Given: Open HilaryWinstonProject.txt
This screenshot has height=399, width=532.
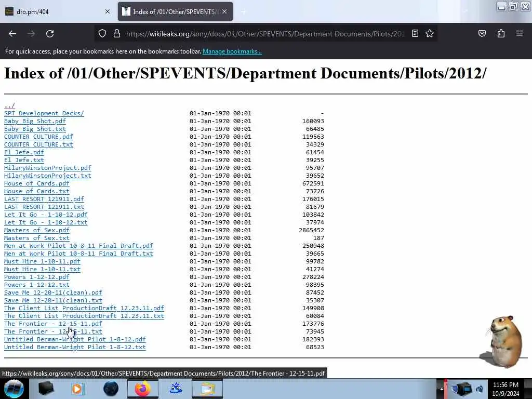Looking at the screenshot, I should [48, 176].
